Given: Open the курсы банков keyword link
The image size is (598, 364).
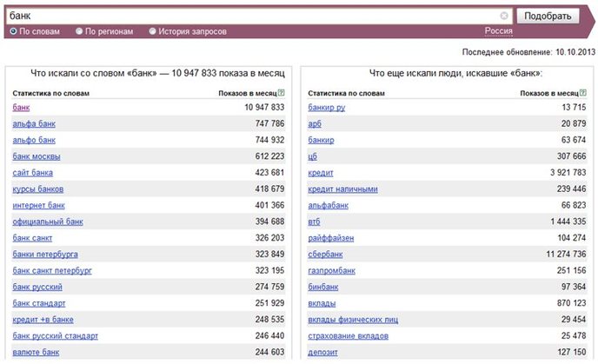Looking at the screenshot, I should (38, 189).
